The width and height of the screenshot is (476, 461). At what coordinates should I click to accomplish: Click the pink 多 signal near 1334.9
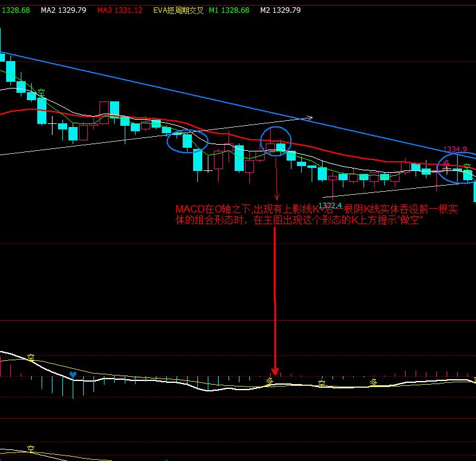(447, 163)
